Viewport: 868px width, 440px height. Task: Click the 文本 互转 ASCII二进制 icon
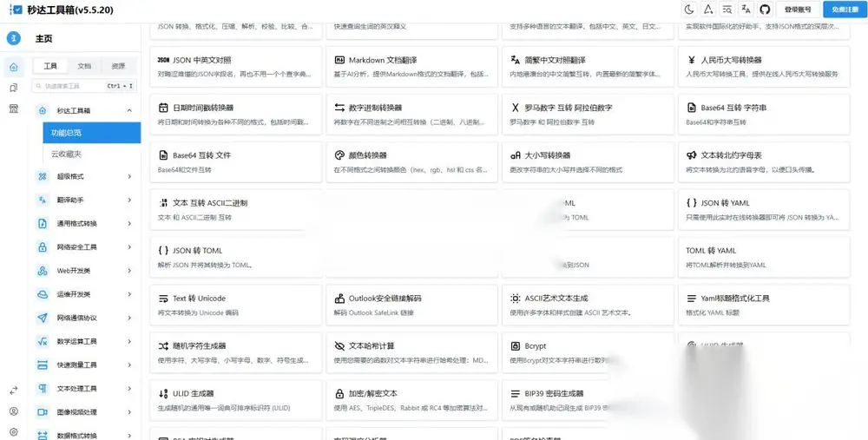(x=163, y=202)
